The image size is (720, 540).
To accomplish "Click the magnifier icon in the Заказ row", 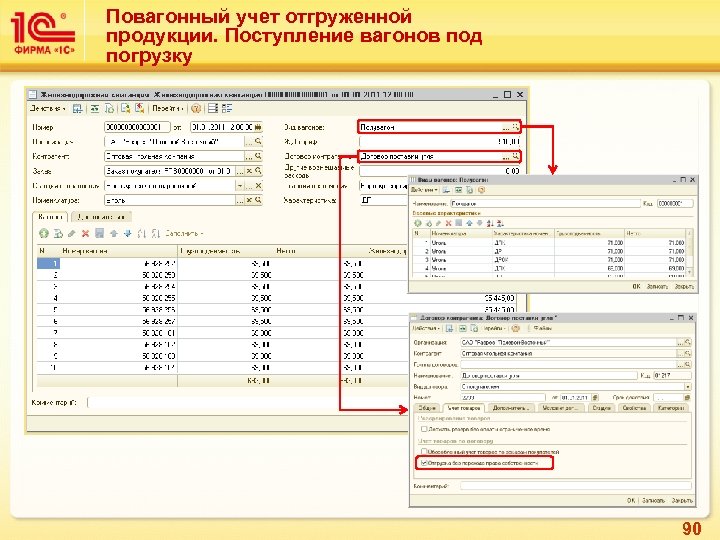I will click(259, 171).
